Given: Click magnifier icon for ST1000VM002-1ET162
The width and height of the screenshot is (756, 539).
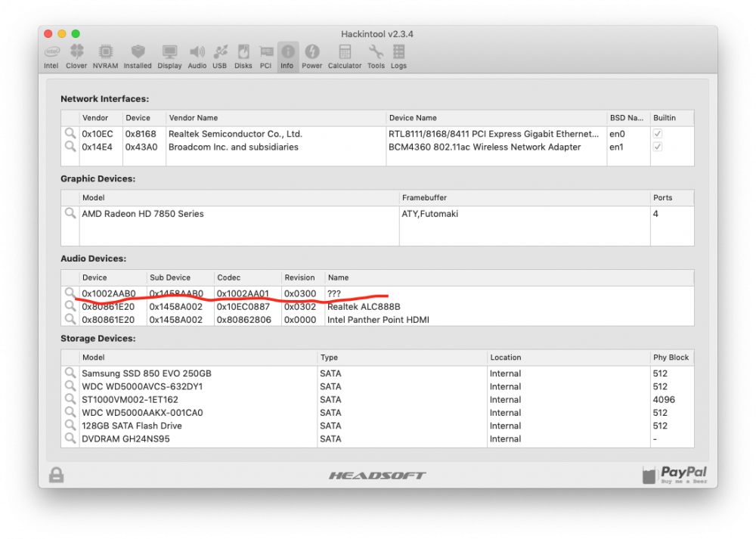Looking at the screenshot, I should (70, 398).
